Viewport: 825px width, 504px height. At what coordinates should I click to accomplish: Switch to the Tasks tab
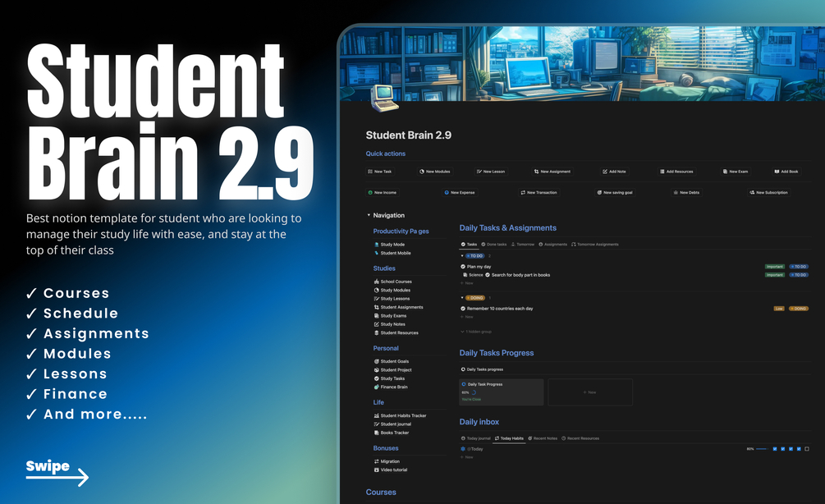point(469,244)
